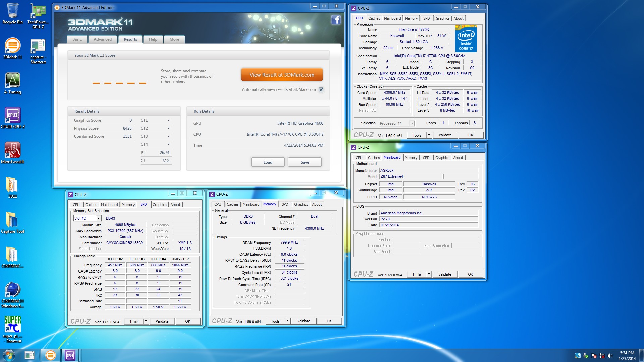The height and width of the screenshot is (362, 644).
Task: Click Physics Score value 8423
Action: tap(127, 128)
